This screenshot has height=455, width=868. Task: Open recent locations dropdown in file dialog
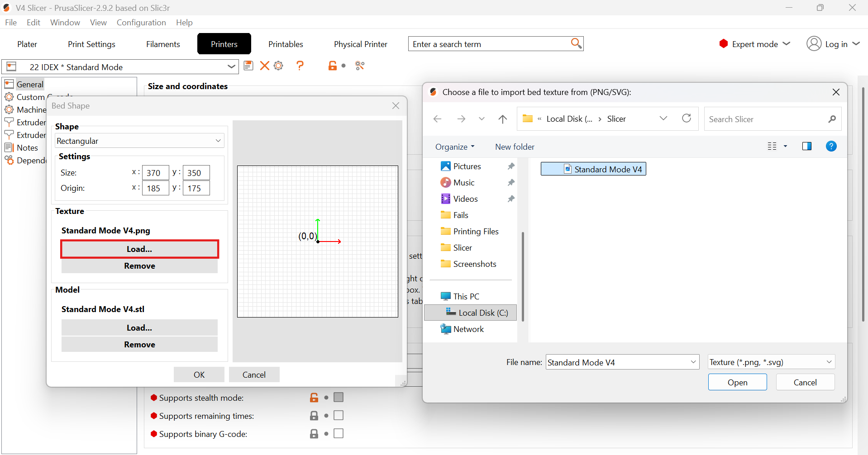(482, 119)
